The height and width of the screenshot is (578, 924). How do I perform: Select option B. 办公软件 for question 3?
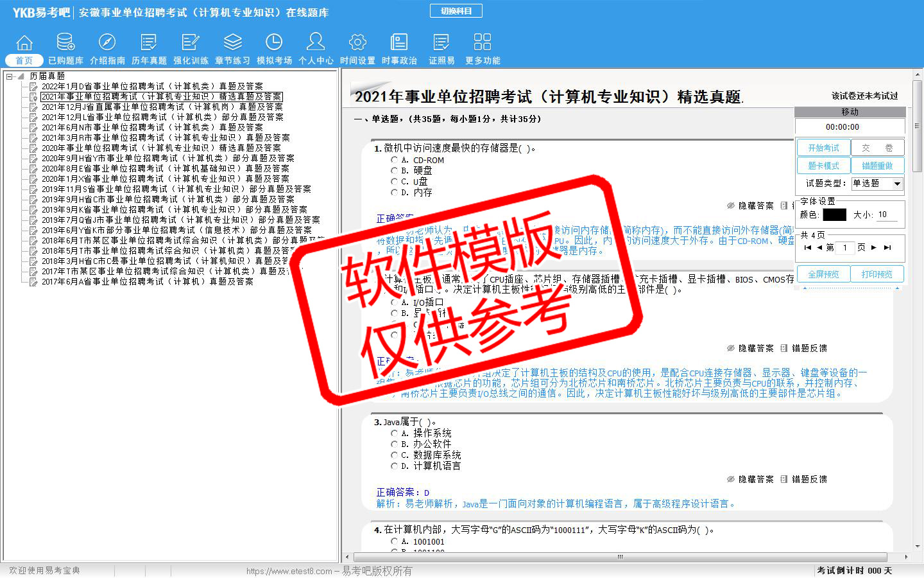[x=395, y=444]
